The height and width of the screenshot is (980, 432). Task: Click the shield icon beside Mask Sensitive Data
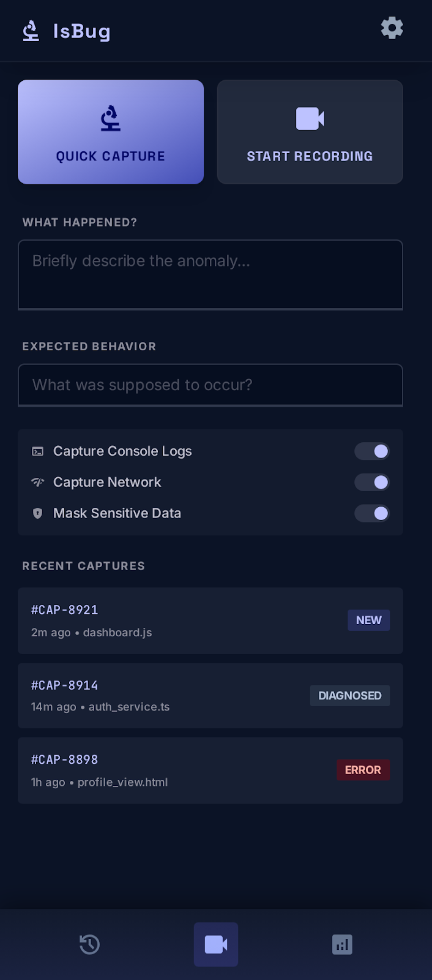[x=37, y=513]
